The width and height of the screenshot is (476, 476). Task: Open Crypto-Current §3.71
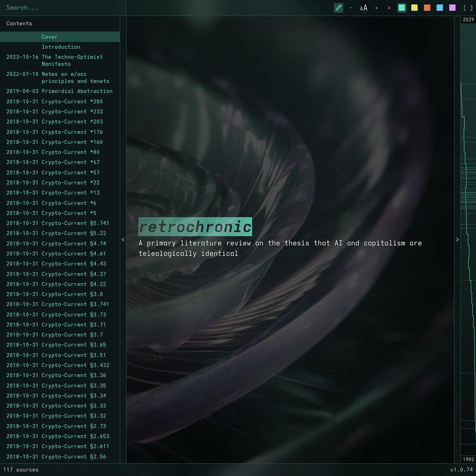[60, 325]
